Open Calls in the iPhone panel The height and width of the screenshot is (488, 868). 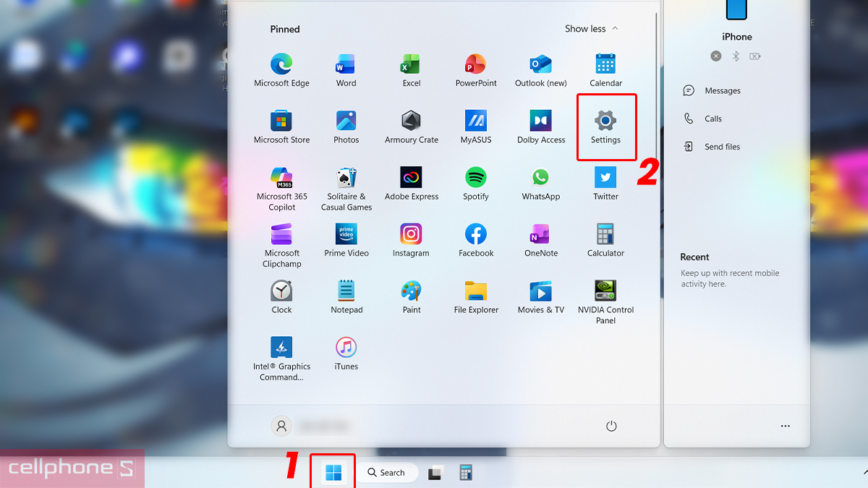click(x=703, y=119)
